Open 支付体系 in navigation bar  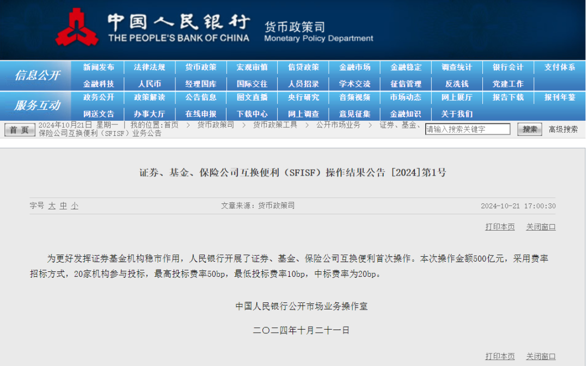[x=560, y=67]
